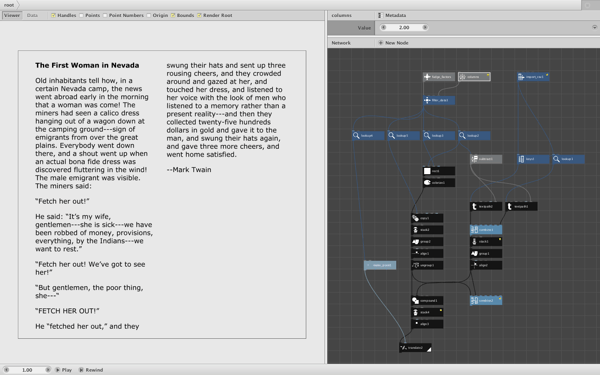
Task: Select the import_csv1 node
Action: (x=533, y=77)
